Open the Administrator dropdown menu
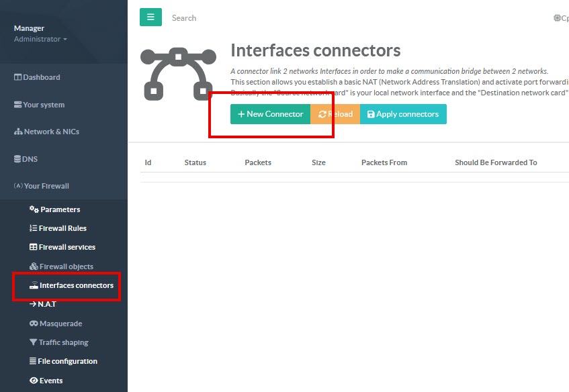The width and height of the screenshot is (569, 392). point(40,40)
